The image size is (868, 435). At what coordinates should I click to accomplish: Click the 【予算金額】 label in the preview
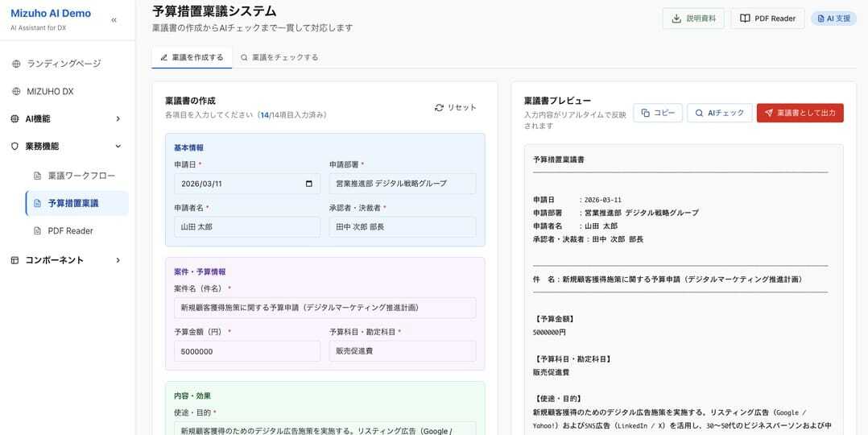(554, 319)
